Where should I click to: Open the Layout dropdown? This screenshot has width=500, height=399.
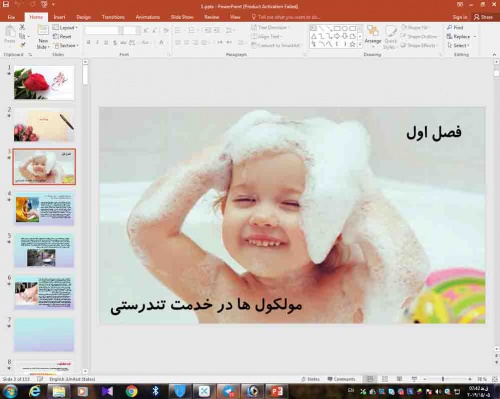(65, 27)
